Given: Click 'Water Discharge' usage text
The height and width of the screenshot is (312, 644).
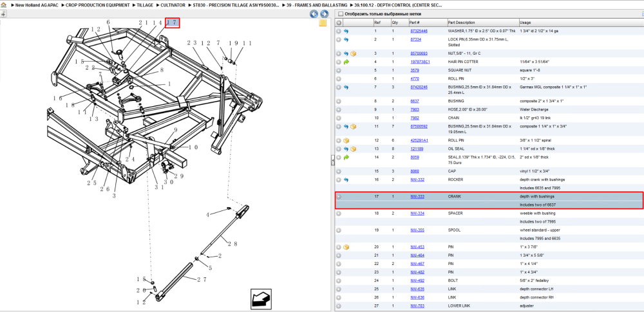Looking at the screenshot, I should [533, 109].
